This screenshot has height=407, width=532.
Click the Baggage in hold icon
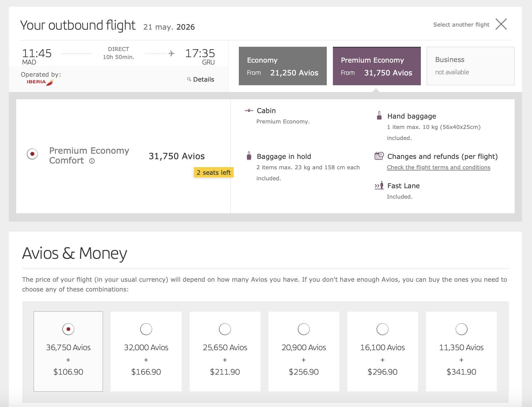(x=249, y=156)
